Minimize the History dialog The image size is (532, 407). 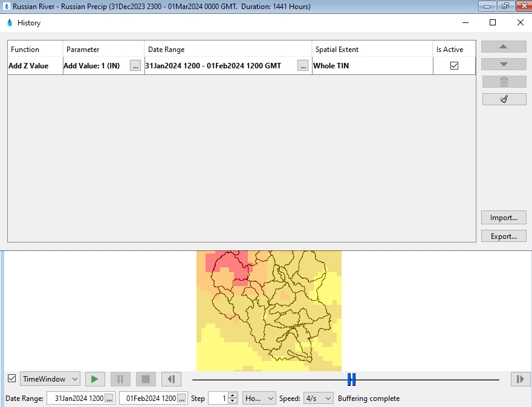(465, 23)
